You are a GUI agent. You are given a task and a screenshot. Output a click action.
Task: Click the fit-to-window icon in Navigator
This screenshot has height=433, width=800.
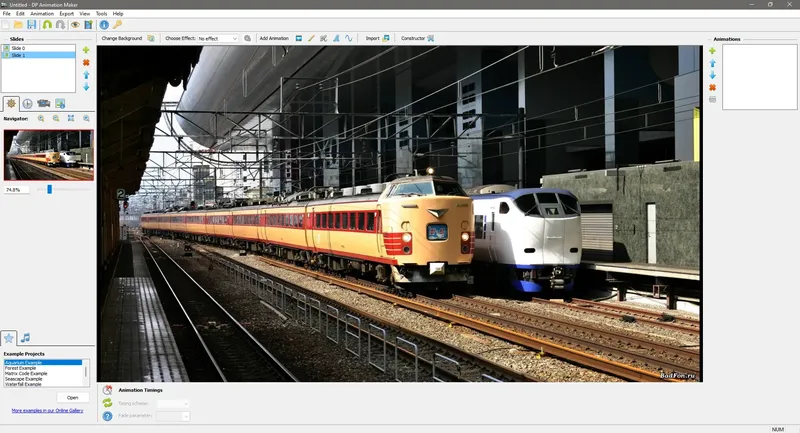[x=71, y=118]
